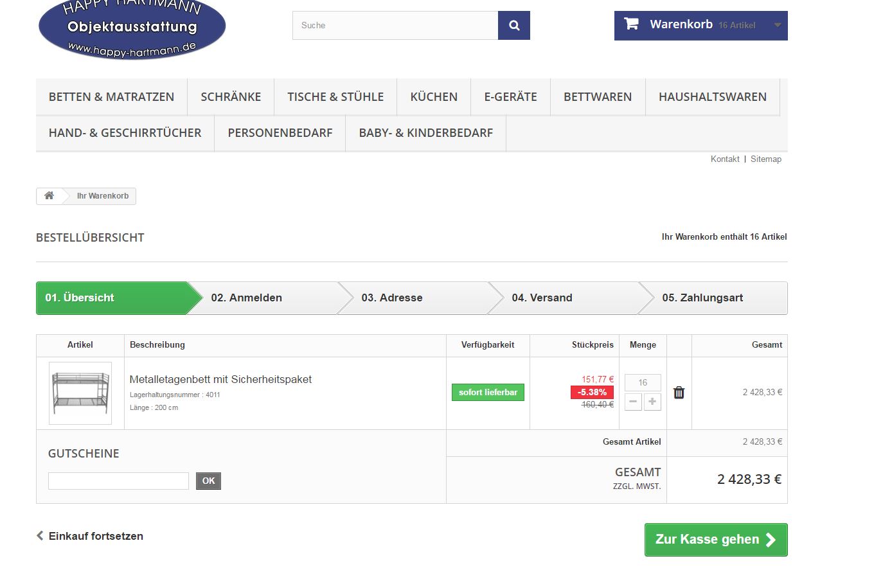Click the 151,77 € unit price
This screenshot has height=588, width=874.
pyautogui.click(x=598, y=379)
